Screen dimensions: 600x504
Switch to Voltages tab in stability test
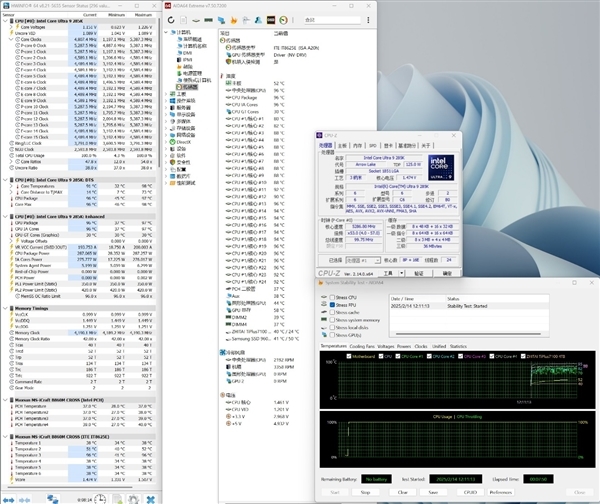tap(386, 346)
